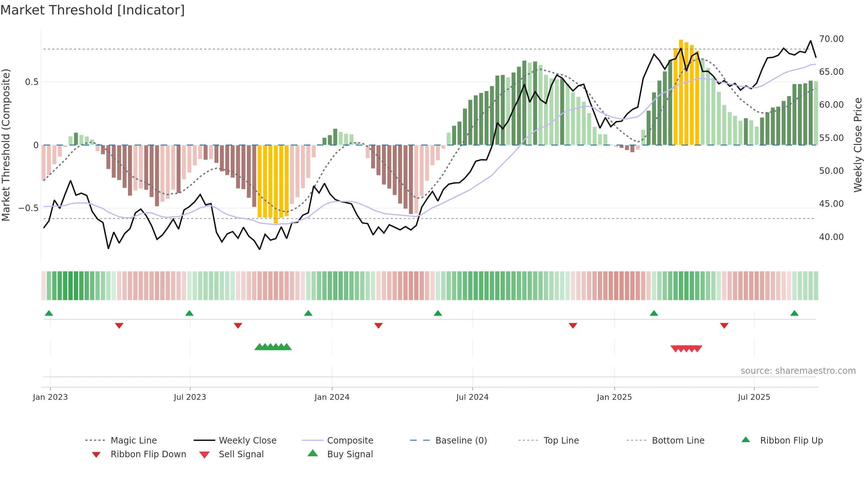Toggle the Baseline (0) legend entry
868x488 pixels.
tap(448, 440)
